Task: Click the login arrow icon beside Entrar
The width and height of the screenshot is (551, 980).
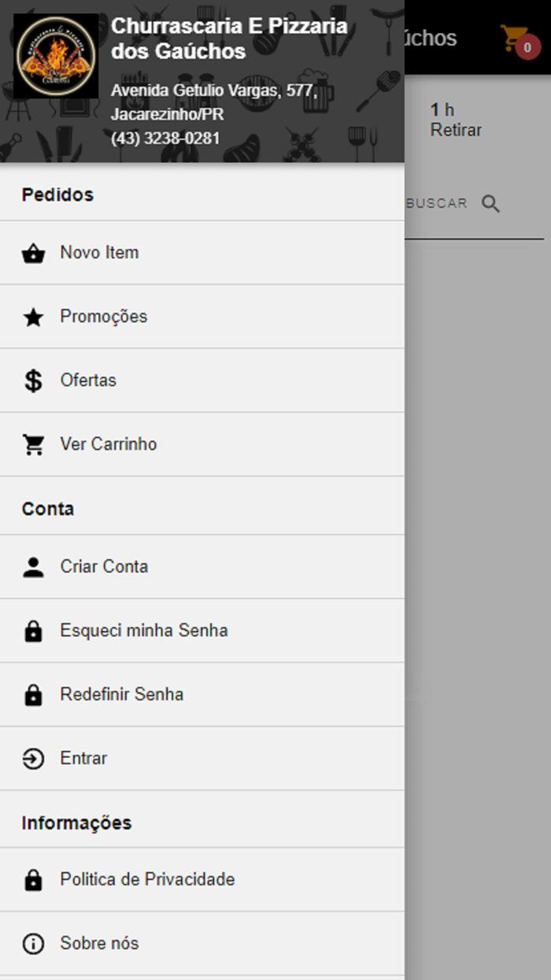Action: click(x=33, y=759)
